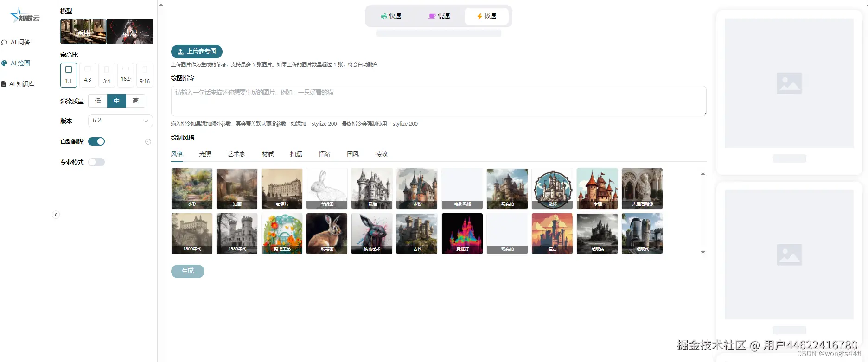Pick the 现实的 style thumbnail
Screen dimensions: 868x362
[x=507, y=234]
